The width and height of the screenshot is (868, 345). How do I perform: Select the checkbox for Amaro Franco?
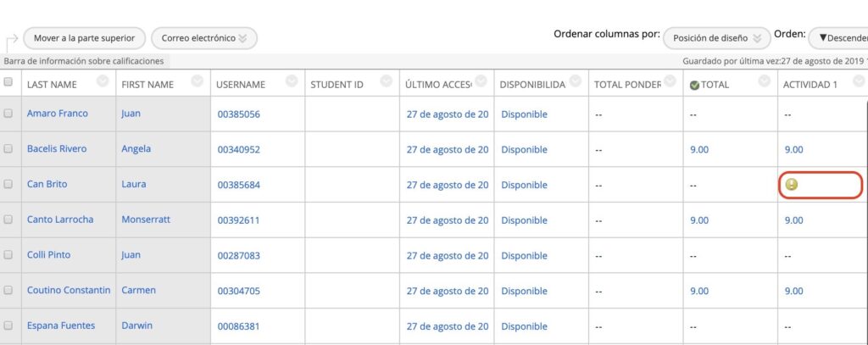pyautogui.click(x=8, y=114)
